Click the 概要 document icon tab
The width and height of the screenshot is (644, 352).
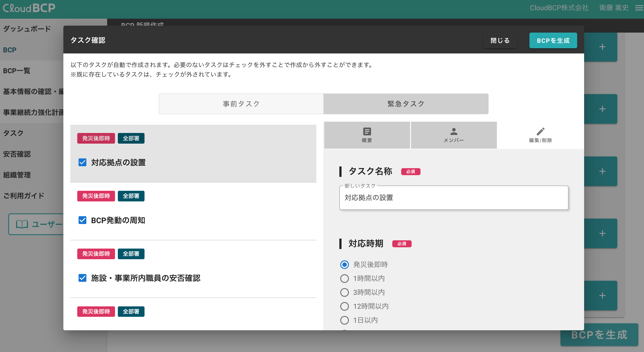tap(367, 135)
